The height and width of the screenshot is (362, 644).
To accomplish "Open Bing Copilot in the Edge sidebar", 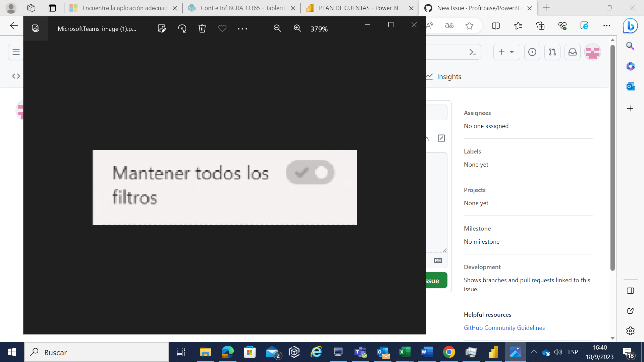I will [630, 26].
